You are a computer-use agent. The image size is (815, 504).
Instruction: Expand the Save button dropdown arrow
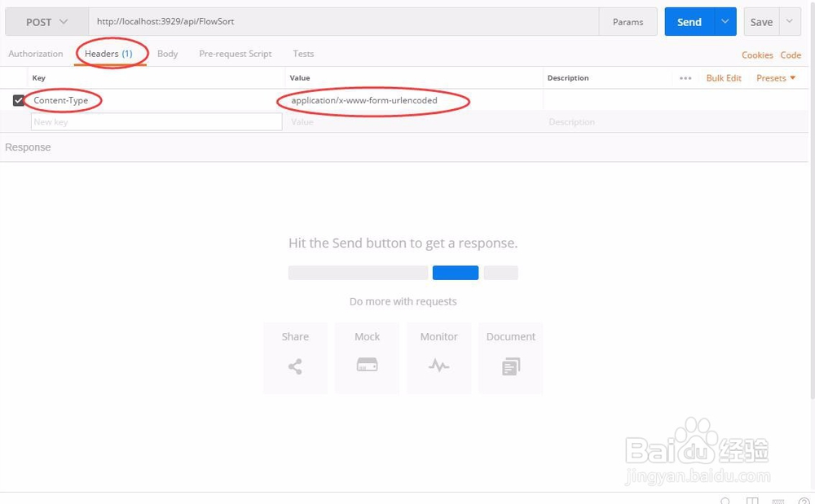[x=788, y=22]
